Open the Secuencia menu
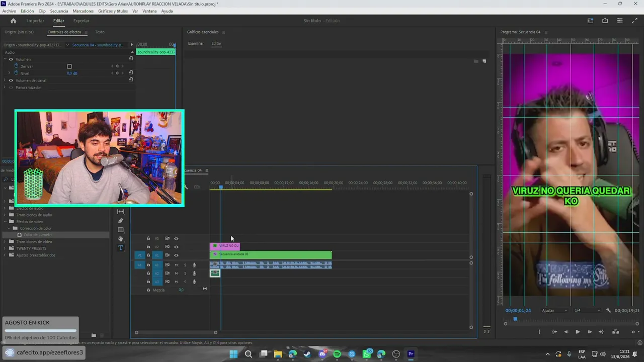 [59, 11]
